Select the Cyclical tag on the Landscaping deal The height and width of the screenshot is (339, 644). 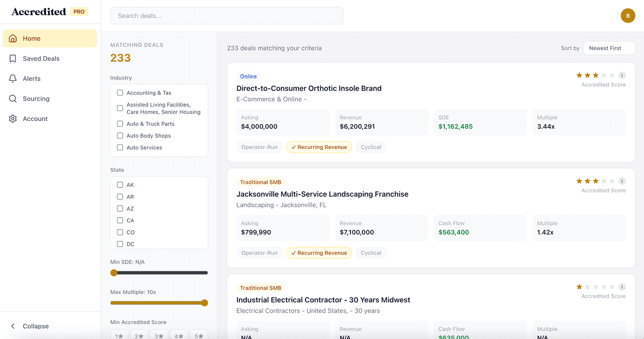coord(371,253)
